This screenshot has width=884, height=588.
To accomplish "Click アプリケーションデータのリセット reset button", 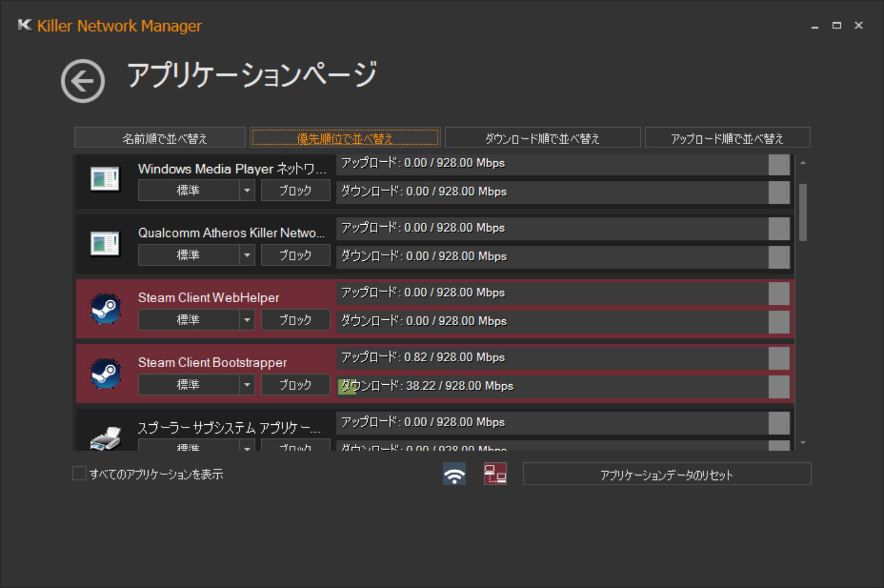I will (x=667, y=474).
